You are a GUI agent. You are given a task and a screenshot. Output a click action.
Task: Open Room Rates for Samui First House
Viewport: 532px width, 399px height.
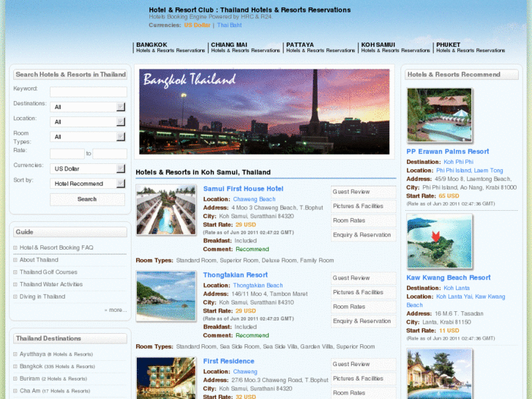pos(364,220)
